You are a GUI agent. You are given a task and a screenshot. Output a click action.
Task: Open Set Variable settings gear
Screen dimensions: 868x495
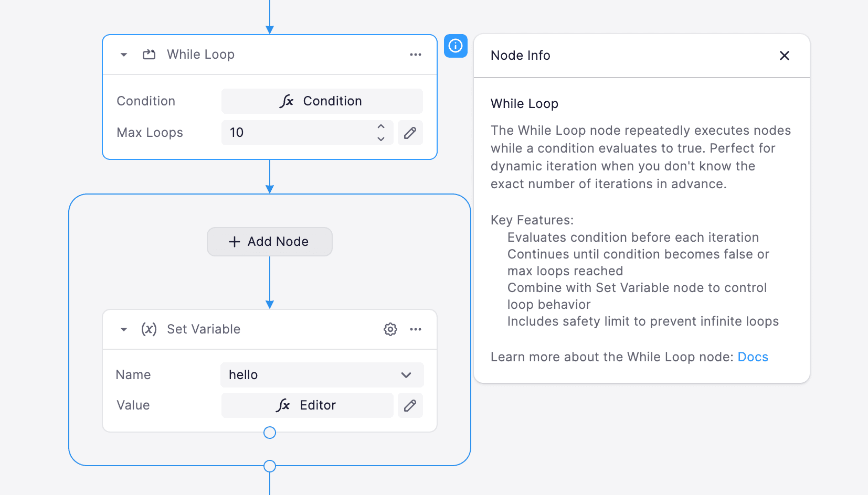pos(390,329)
